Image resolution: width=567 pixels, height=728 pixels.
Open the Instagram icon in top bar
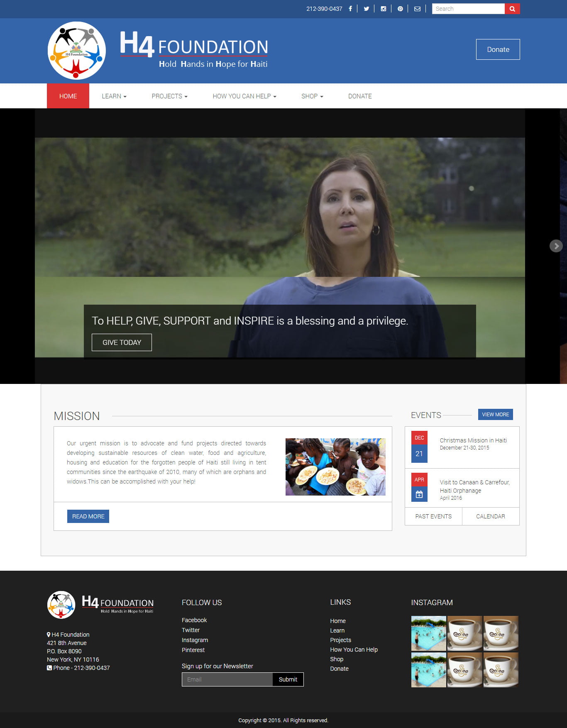click(383, 9)
